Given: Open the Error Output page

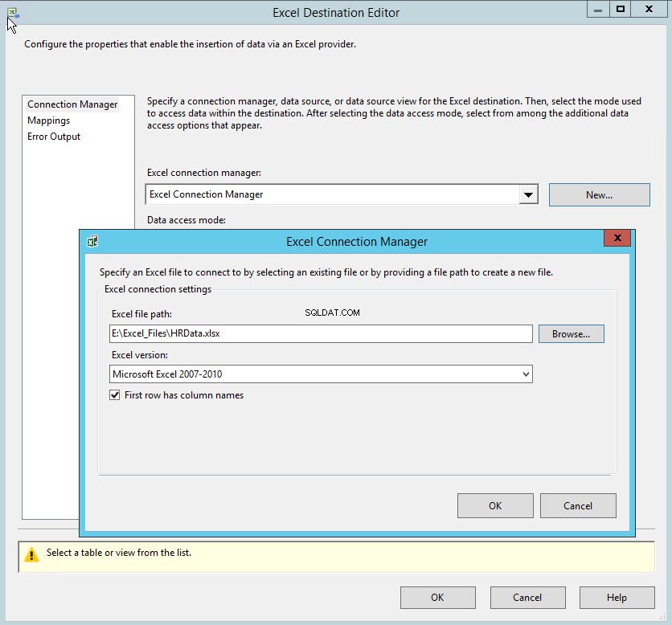Looking at the screenshot, I should click(x=54, y=137).
